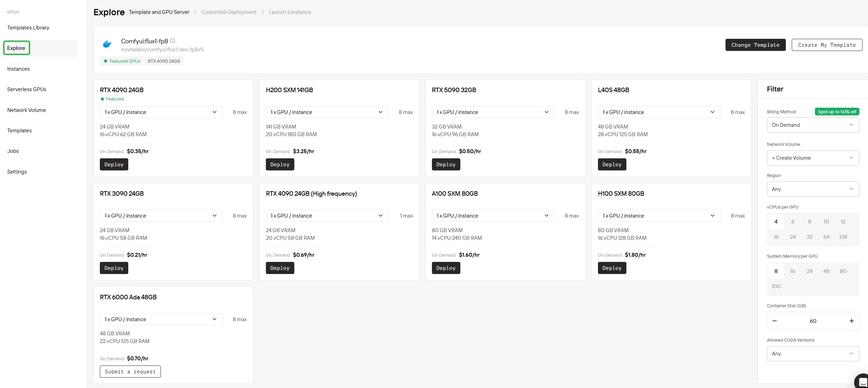
Task: Select 128 vCPUs per GPU
Action: tap(843, 237)
